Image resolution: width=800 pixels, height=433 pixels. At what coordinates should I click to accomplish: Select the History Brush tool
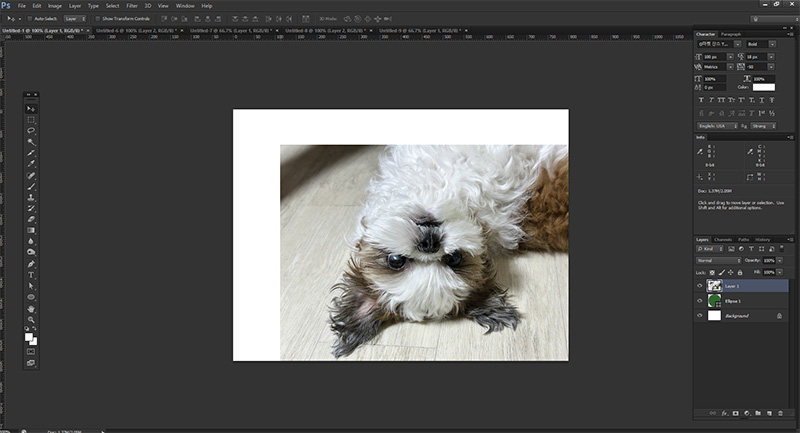pyautogui.click(x=31, y=209)
